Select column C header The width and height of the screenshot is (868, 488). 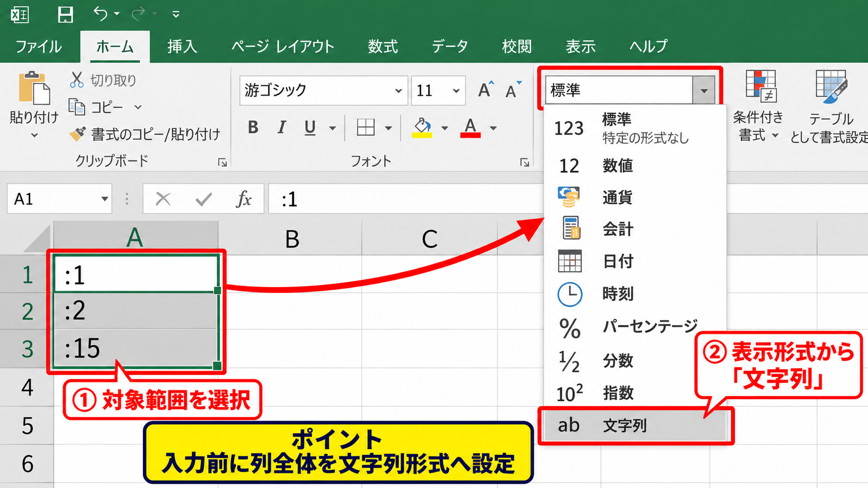click(x=429, y=238)
